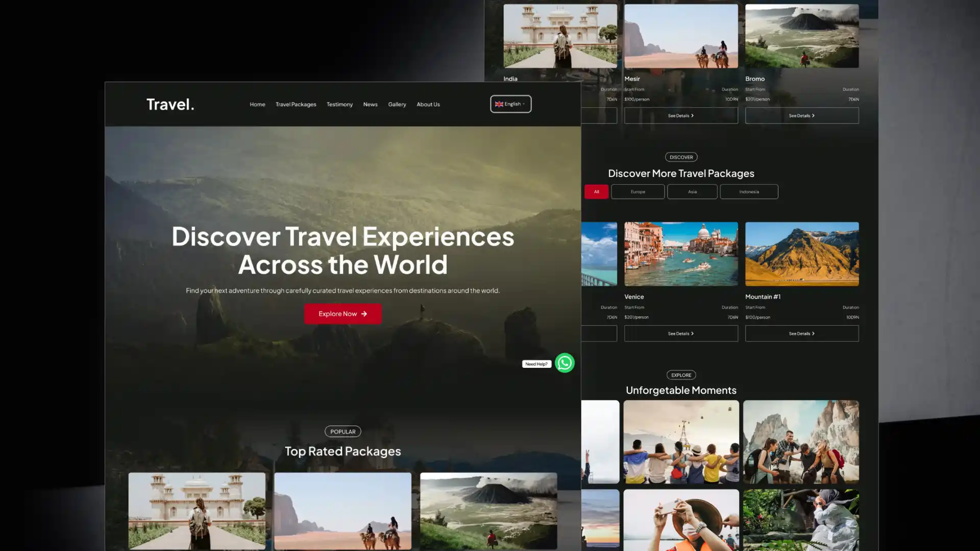This screenshot has width=980, height=551.
Task: Click See Details under Venice package
Action: [680, 334]
